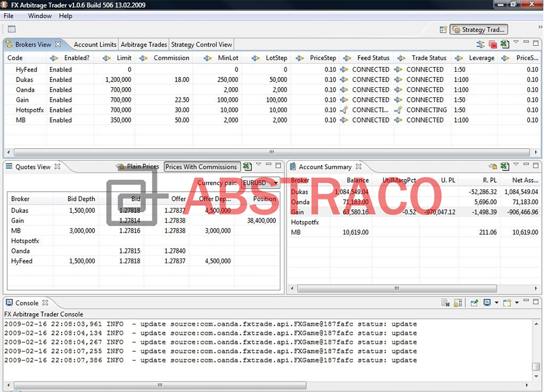Open the EURUSD currency pair dropdown
This screenshot has width=548, height=392.
pyautogui.click(x=276, y=183)
